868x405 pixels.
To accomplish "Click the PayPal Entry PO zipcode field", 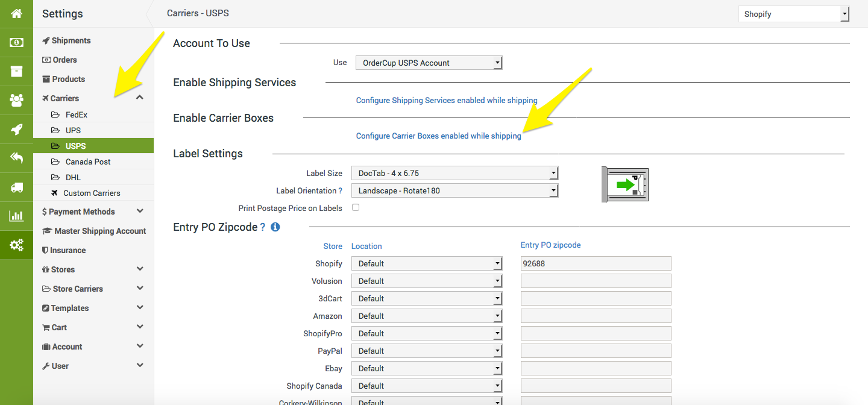I will coord(596,351).
